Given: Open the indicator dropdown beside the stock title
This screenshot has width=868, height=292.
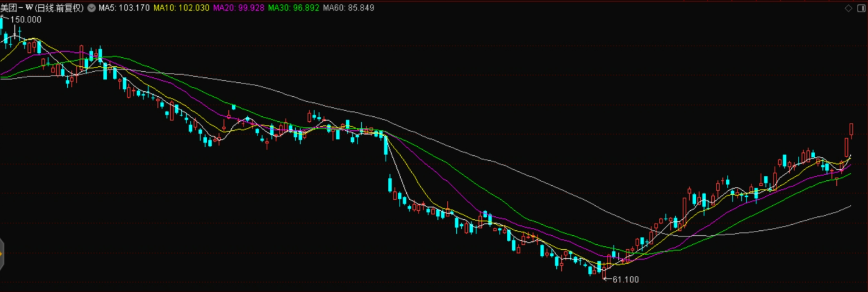Looking at the screenshot, I should click(x=91, y=8).
